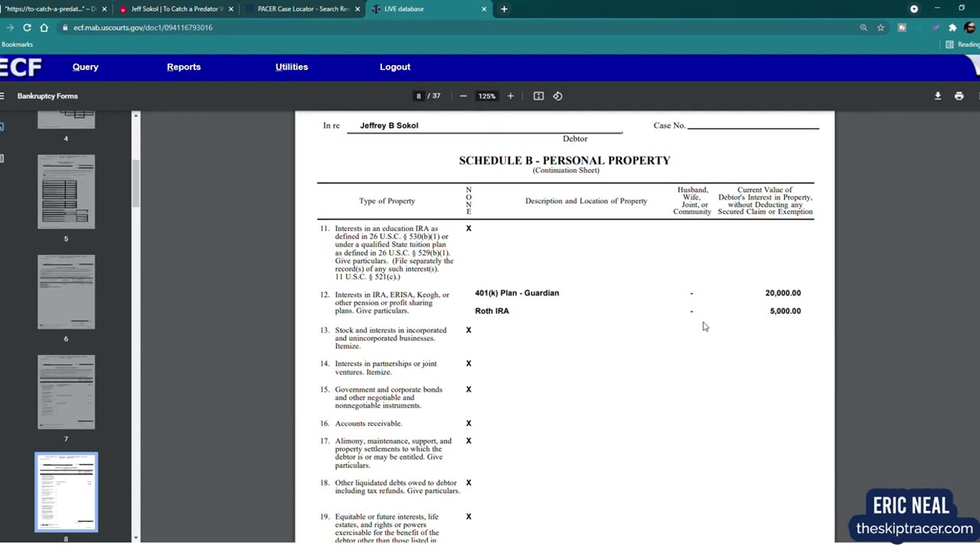Open the Utilities menu
The image size is (980, 551).
(292, 67)
